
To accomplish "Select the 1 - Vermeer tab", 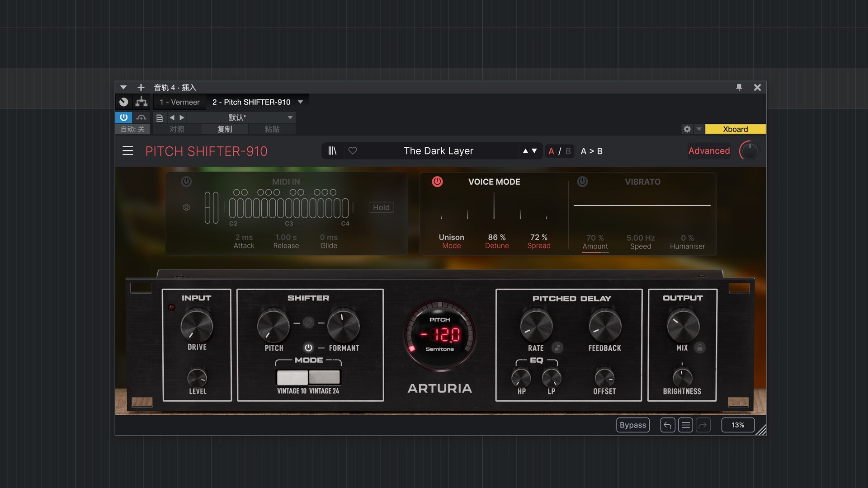I will pos(179,102).
